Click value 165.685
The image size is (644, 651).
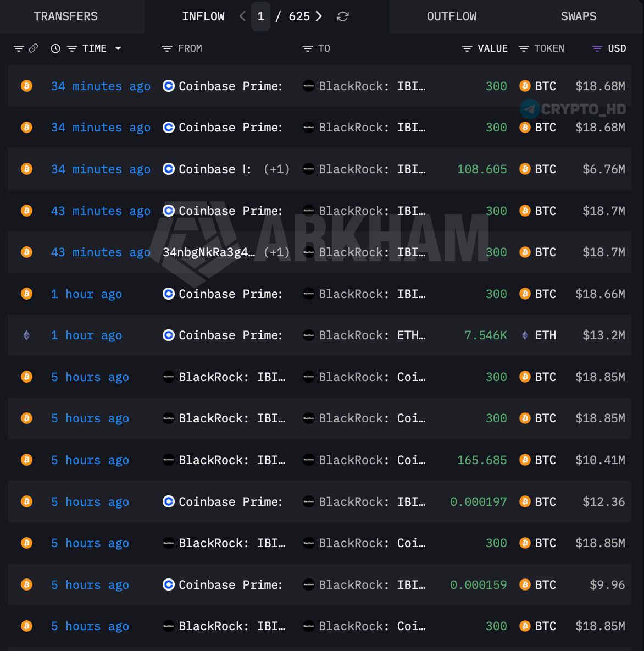coord(482,460)
